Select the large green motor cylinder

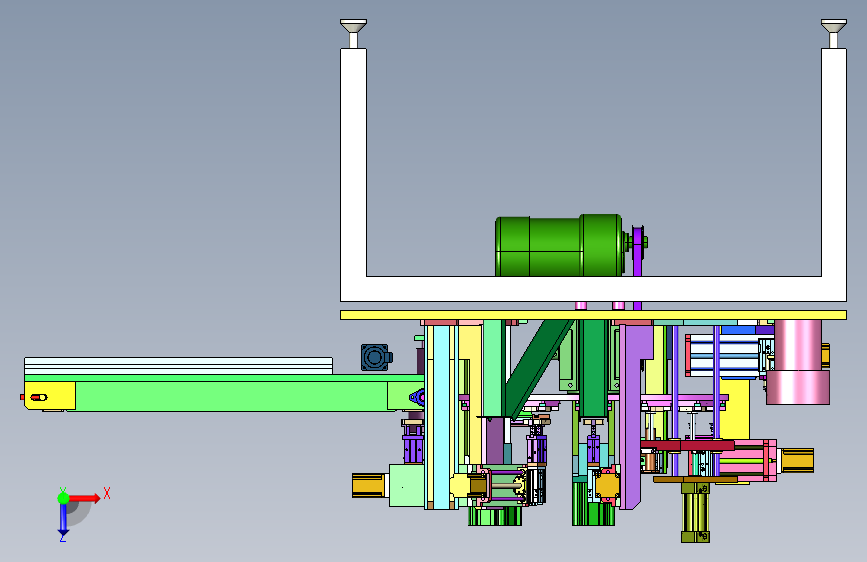click(560, 246)
